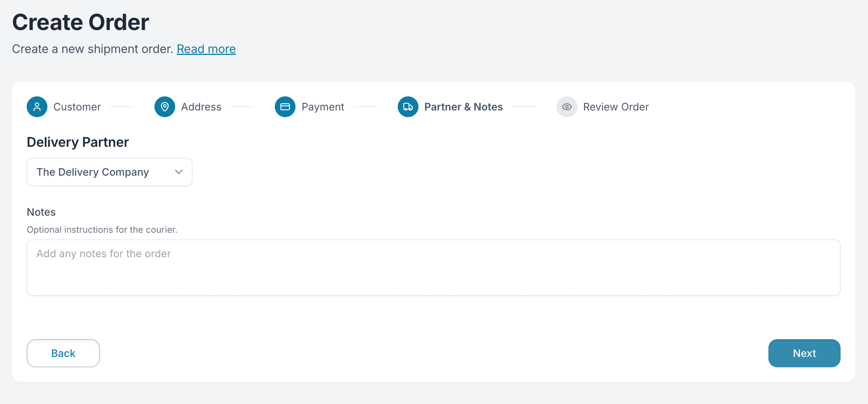The width and height of the screenshot is (868, 404).
Task: Open the Review Order step label
Action: pos(616,107)
